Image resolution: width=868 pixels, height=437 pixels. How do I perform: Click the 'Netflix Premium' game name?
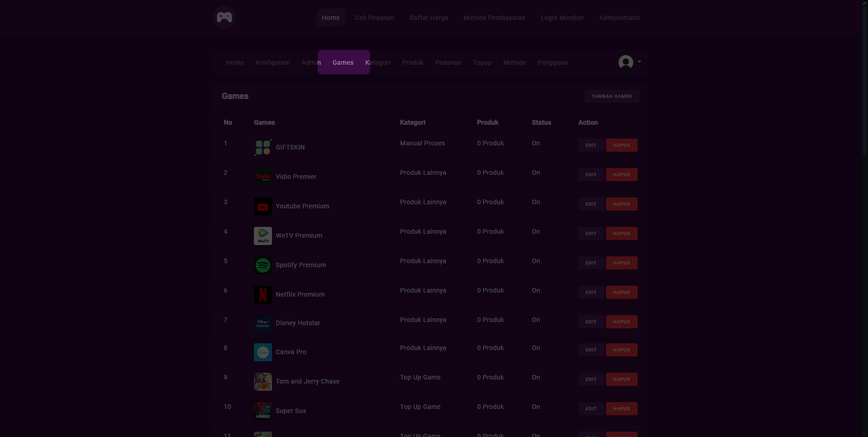(x=300, y=294)
